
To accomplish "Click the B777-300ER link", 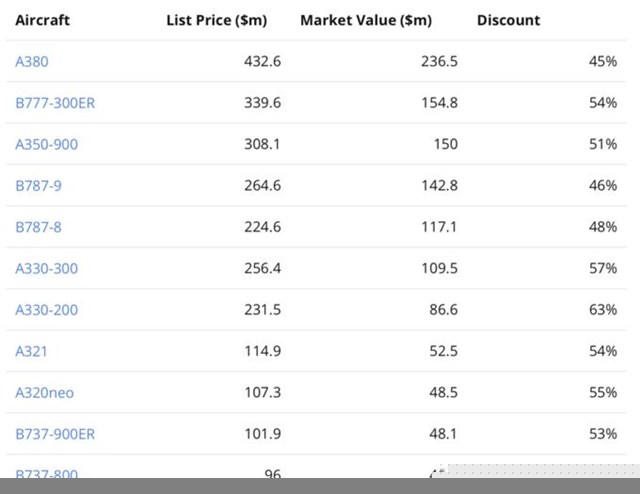I will tap(55, 103).
